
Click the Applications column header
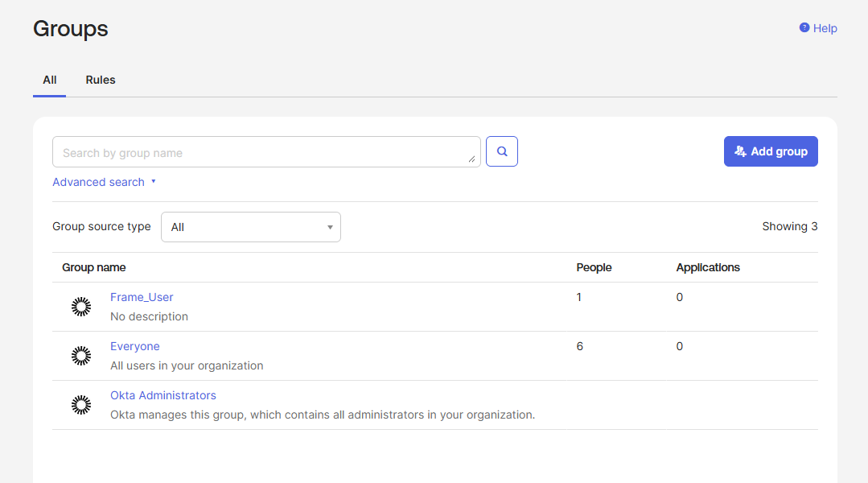click(708, 267)
